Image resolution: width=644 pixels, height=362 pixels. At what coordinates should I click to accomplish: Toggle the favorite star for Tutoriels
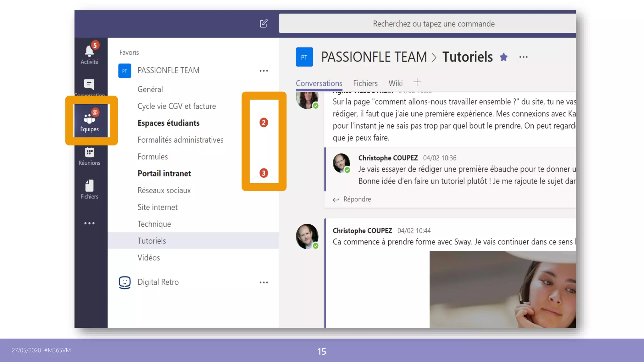[503, 57]
